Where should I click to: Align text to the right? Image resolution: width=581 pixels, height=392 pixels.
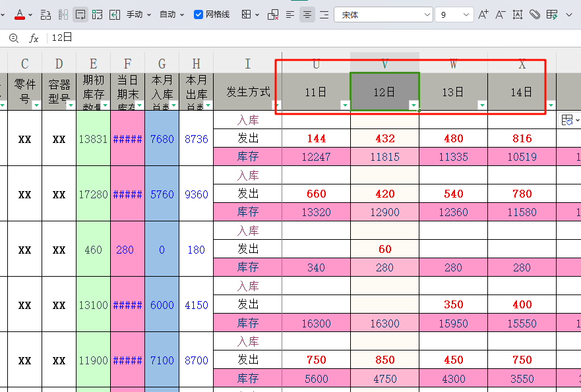pos(324,14)
